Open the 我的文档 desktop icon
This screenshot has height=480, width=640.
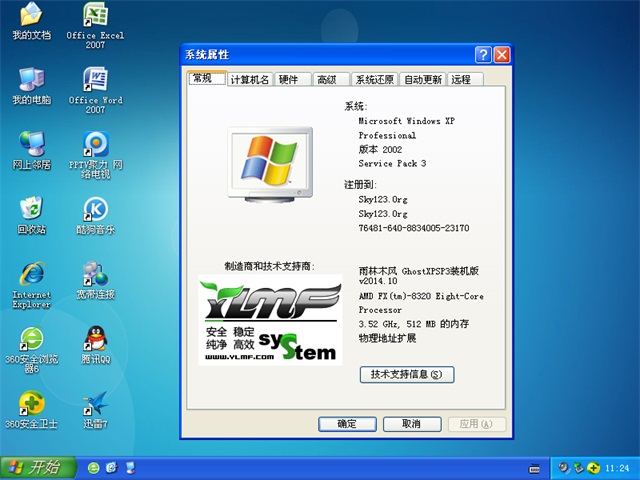pyautogui.click(x=31, y=17)
